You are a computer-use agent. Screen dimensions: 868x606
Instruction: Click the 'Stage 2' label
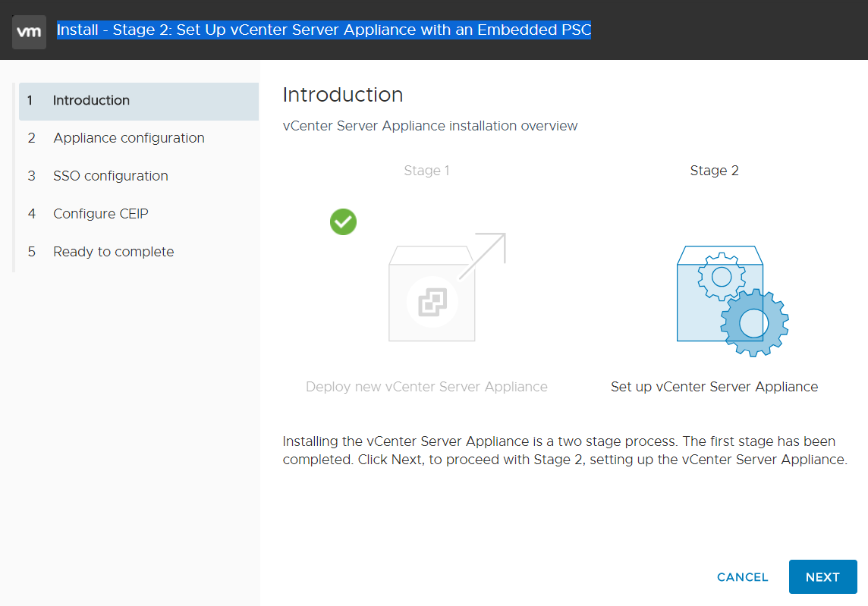coord(714,171)
